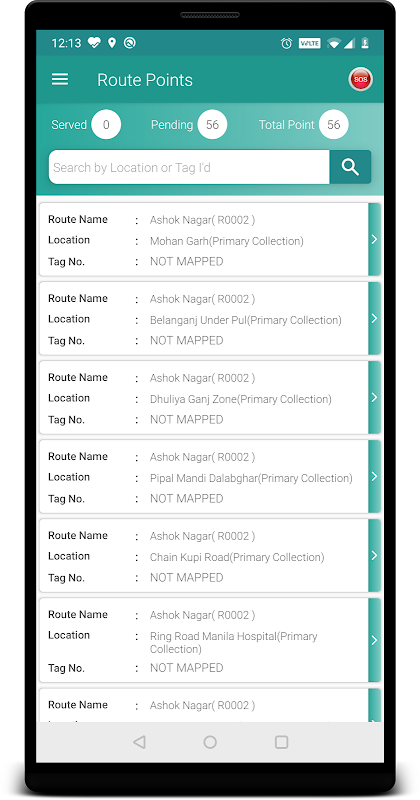Select the Pipal Mandi Dalabghar(Primary Collection) text
Image resolution: width=420 pixels, height=800 pixels.
(251, 478)
